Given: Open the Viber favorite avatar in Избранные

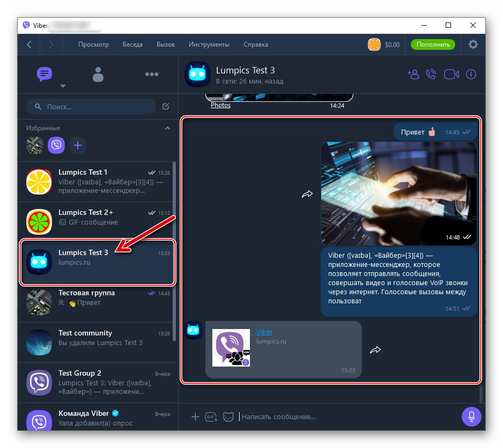Looking at the screenshot, I should [x=56, y=145].
